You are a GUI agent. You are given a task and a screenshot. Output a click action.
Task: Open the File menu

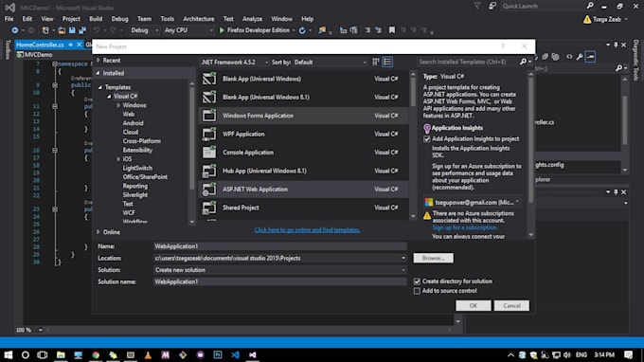coord(9,19)
